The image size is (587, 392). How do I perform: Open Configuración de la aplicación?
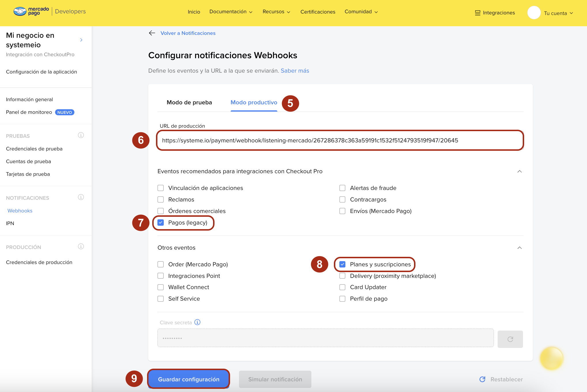point(42,72)
